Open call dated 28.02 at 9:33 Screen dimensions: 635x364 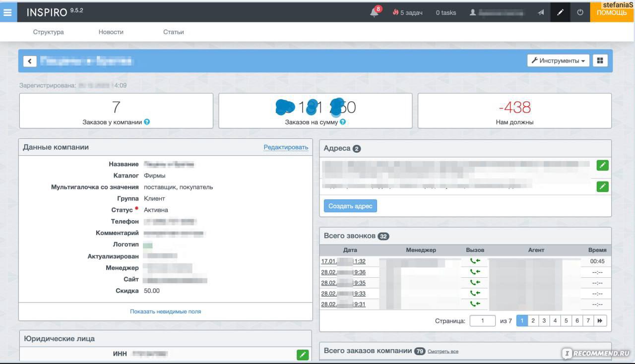coord(343,294)
